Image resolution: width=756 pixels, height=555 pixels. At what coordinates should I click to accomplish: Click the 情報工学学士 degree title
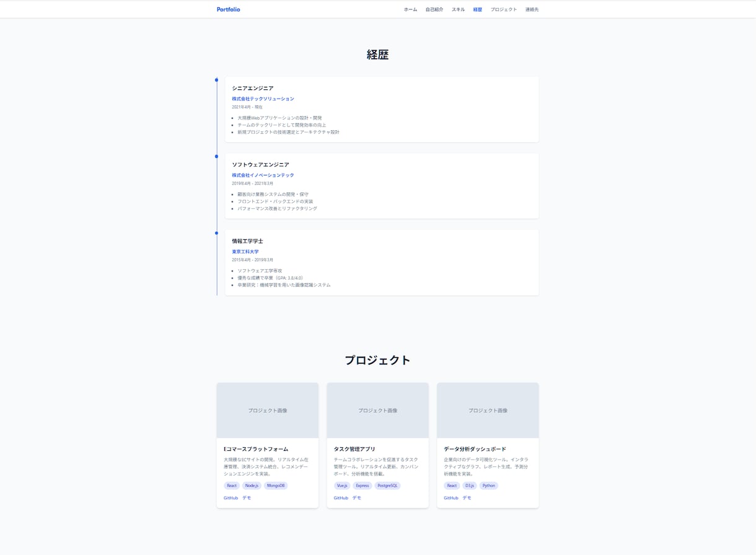tap(248, 241)
